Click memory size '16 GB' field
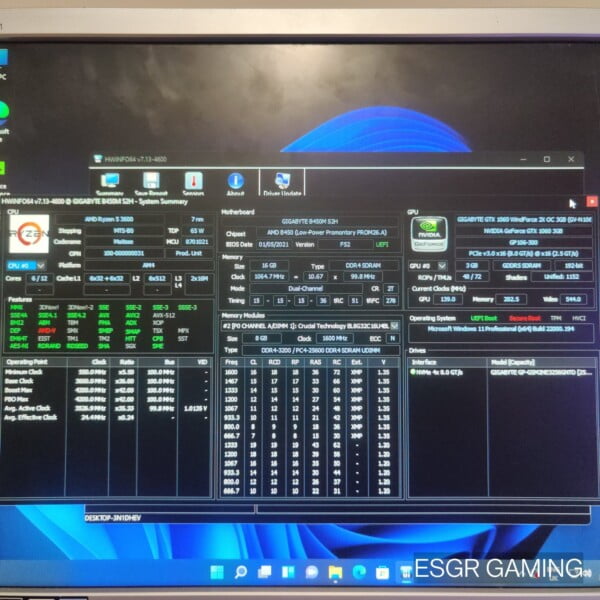This screenshot has width=600, height=600. click(269, 266)
